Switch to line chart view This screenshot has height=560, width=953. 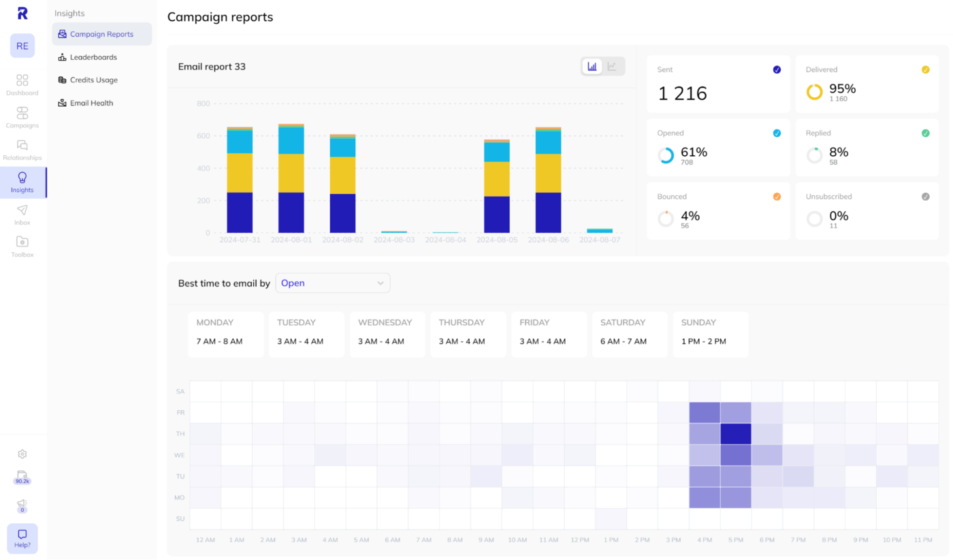612,66
